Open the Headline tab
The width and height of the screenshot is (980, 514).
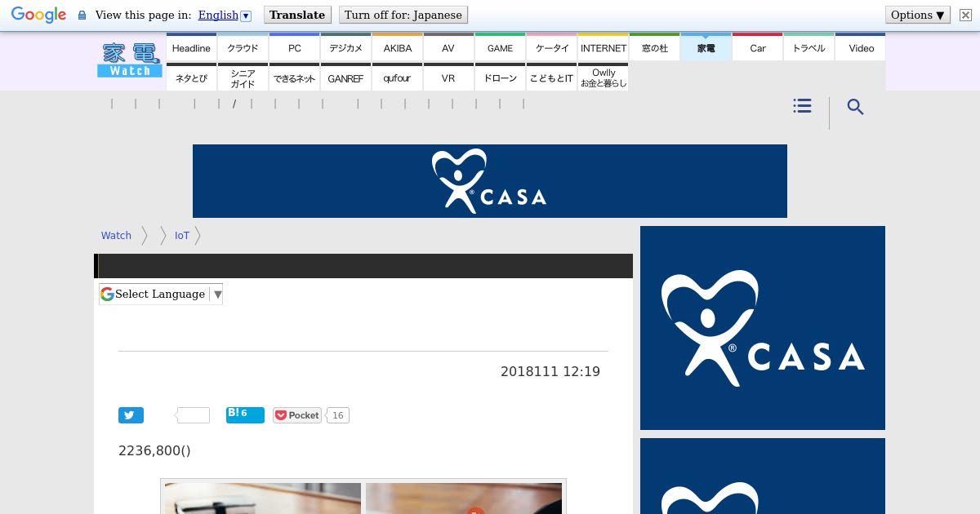coord(191,47)
